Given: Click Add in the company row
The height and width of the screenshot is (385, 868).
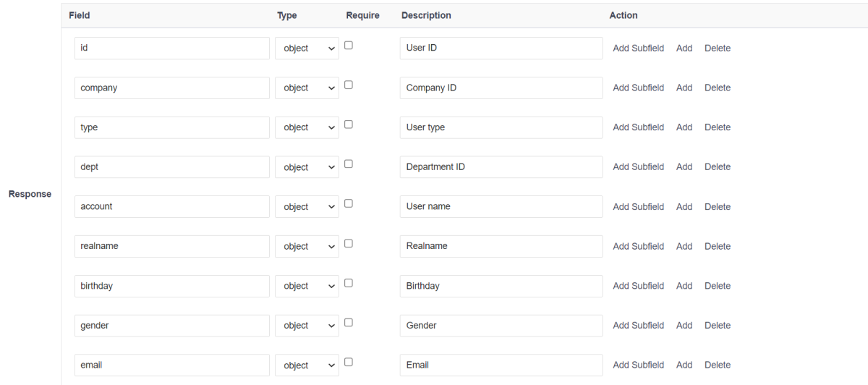Looking at the screenshot, I should pos(684,88).
